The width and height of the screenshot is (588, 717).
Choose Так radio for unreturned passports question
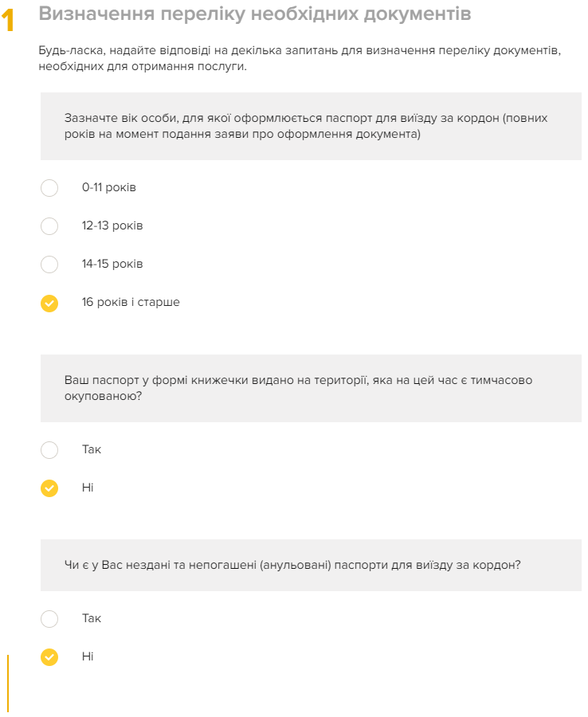tap(49, 619)
